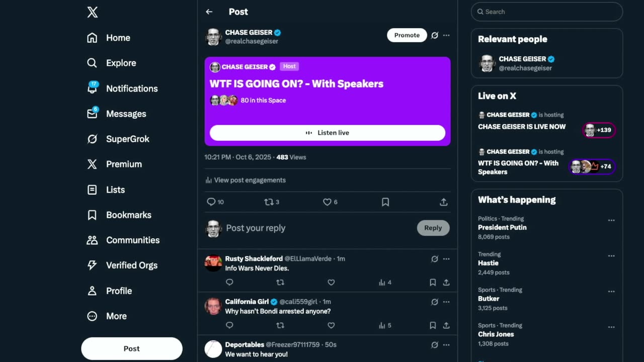Image resolution: width=644 pixels, height=362 pixels.
Task: Like the main post with 6 likes
Action: point(327,202)
